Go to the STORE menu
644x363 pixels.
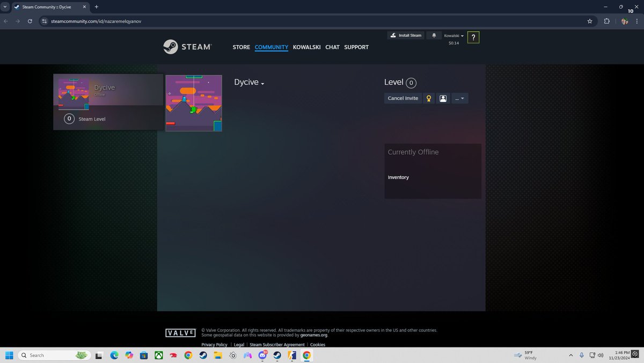coord(241,47)
